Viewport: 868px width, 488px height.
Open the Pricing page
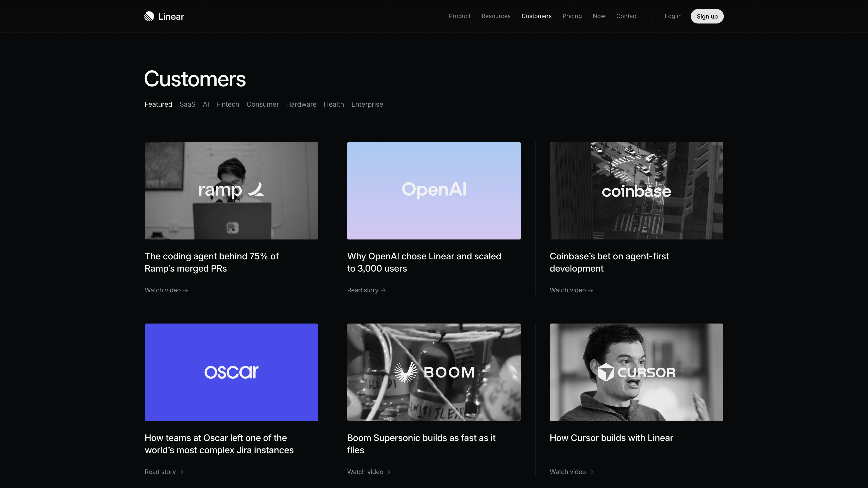click(572, 16)
